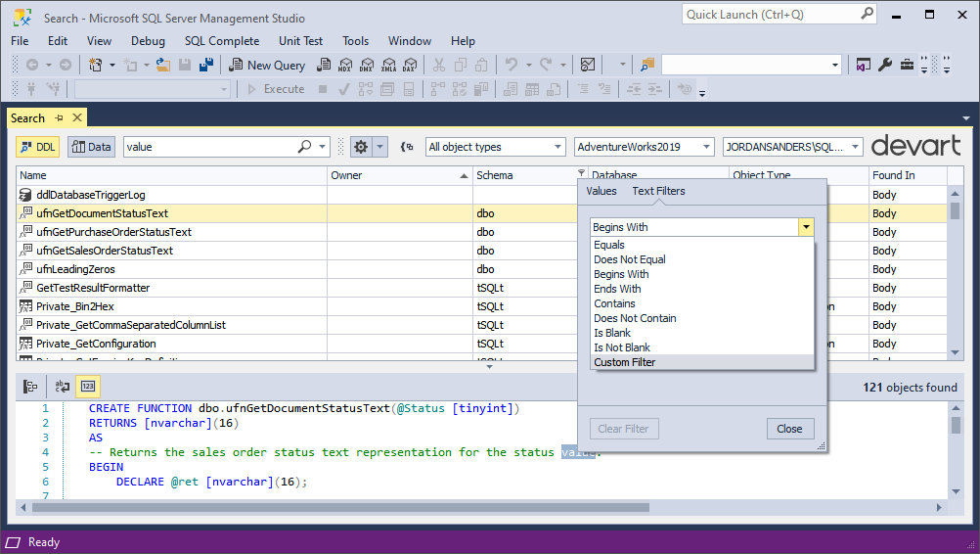
Task: Click the Close button in filter popup
Action: [x=790, y=429]
